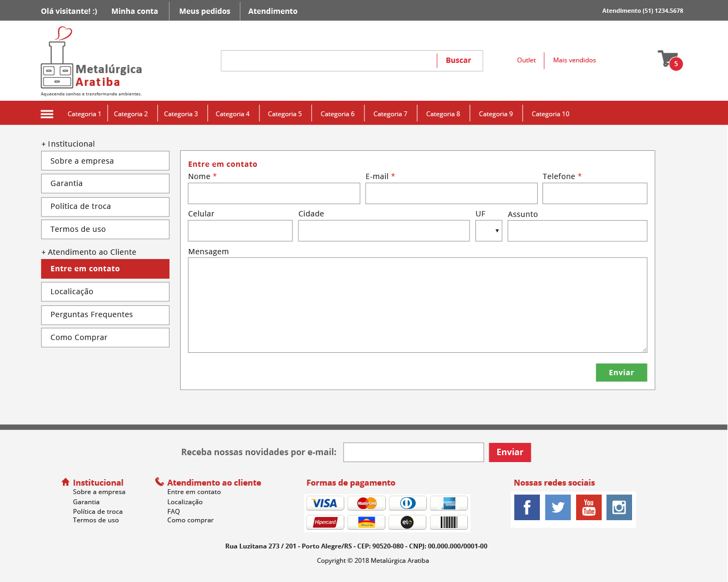Screen dimensions: 728x582
Task: Click the hamburger menu icon
Action: (x=47, y=114)
